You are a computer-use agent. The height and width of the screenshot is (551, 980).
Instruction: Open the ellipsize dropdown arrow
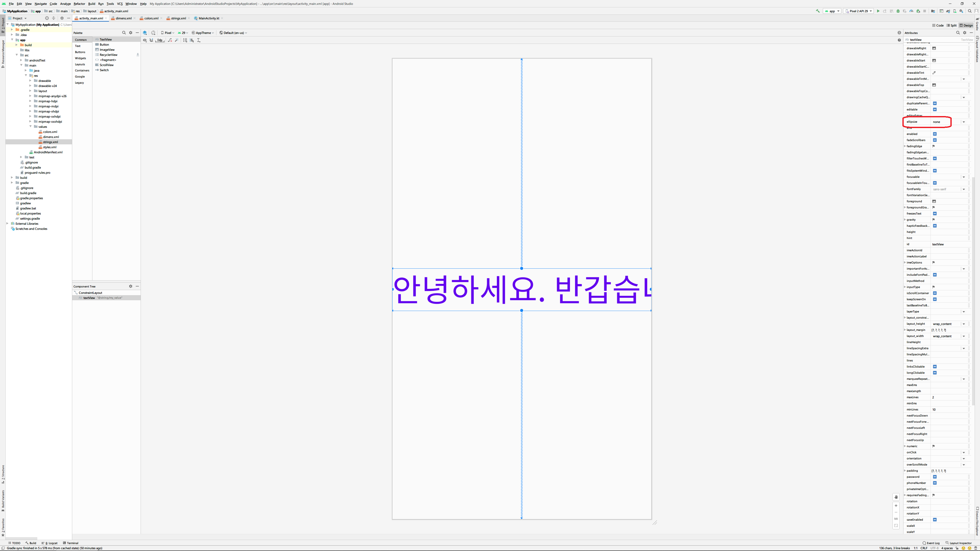point(964,122)
